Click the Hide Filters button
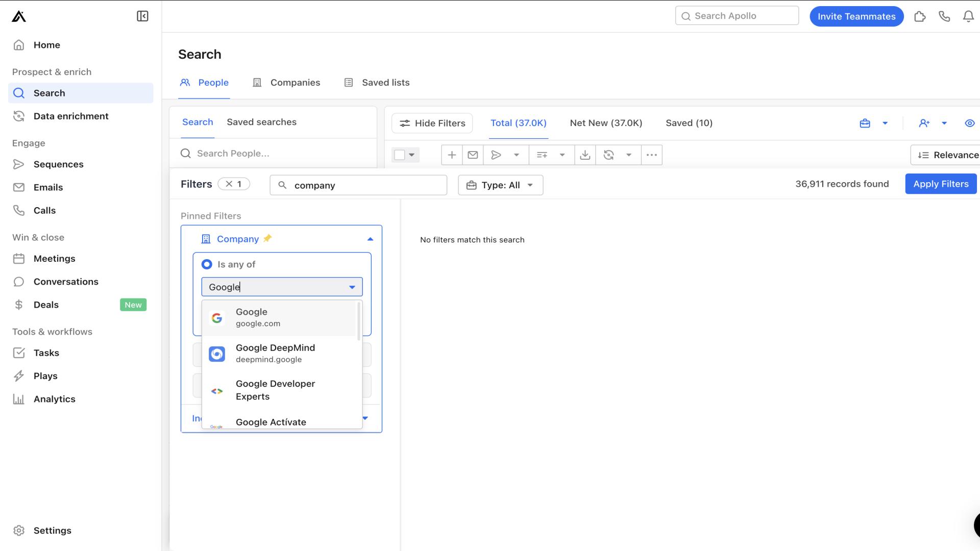Screen dimensions: 980x551 [432, 123]
